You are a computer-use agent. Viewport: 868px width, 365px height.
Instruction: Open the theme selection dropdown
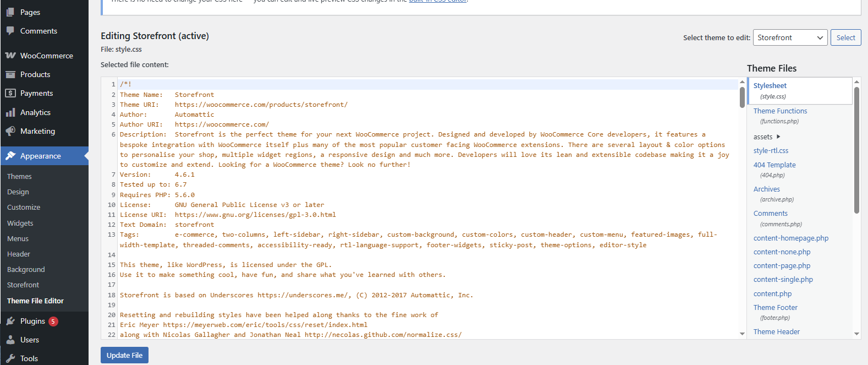[x=790, y=37]
